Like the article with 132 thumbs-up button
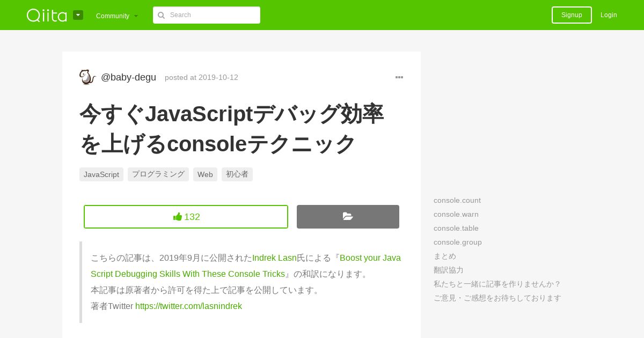The image size is (644, 338). click(x=186, y=217)
